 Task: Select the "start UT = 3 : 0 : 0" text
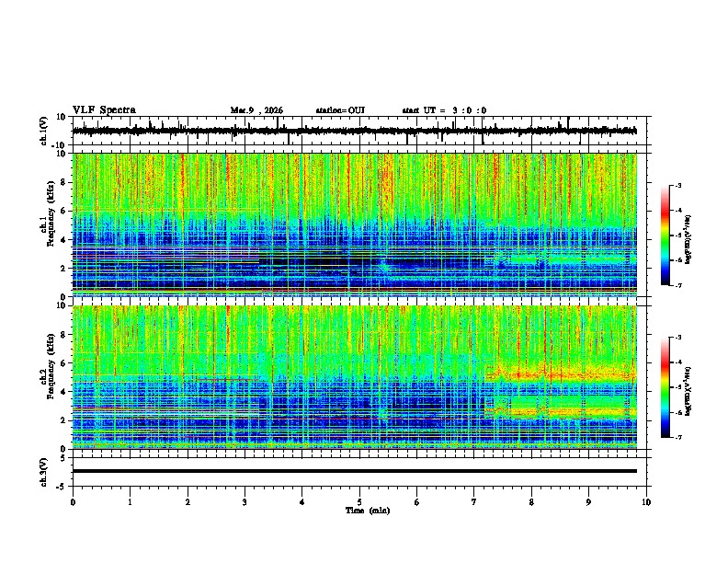[x=444, y=110]
